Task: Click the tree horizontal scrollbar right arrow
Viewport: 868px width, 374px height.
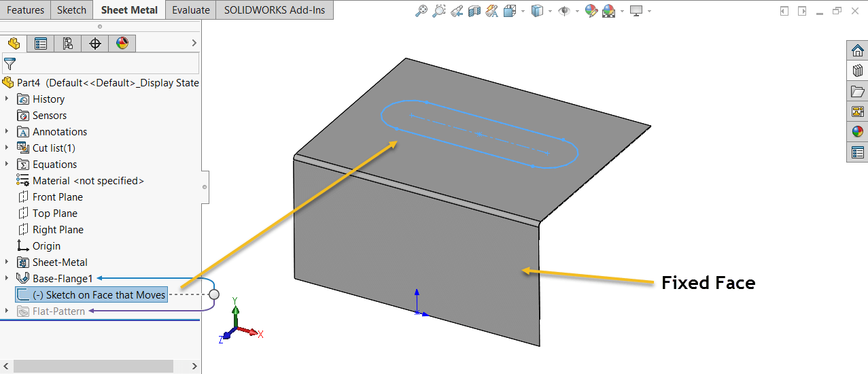Action: 194,367
